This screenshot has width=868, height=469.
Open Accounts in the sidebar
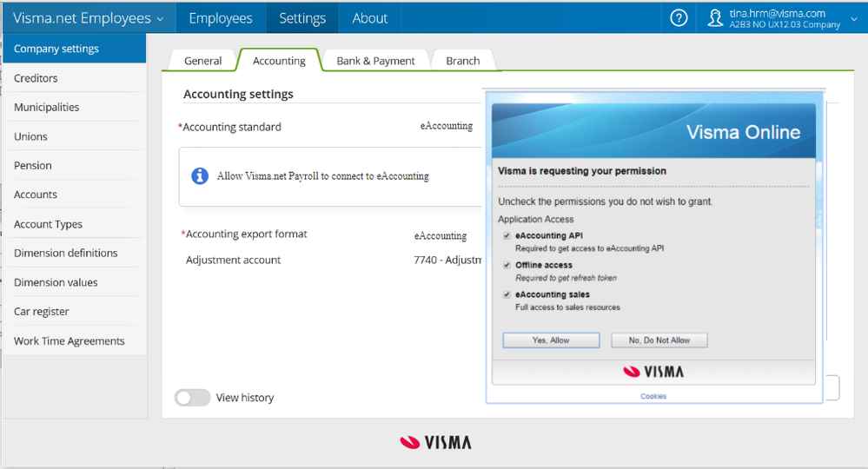[x=75, y=195]
